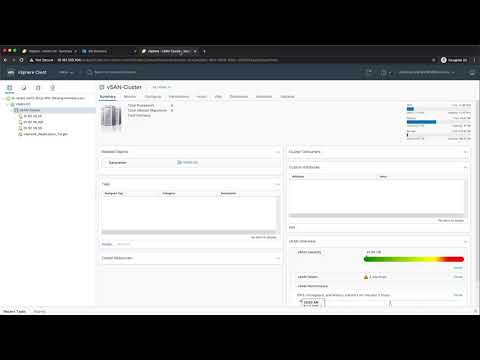Select Networking inventory view icon
Image resolution: width=480 pixels, height=360 pixels.
52,88
